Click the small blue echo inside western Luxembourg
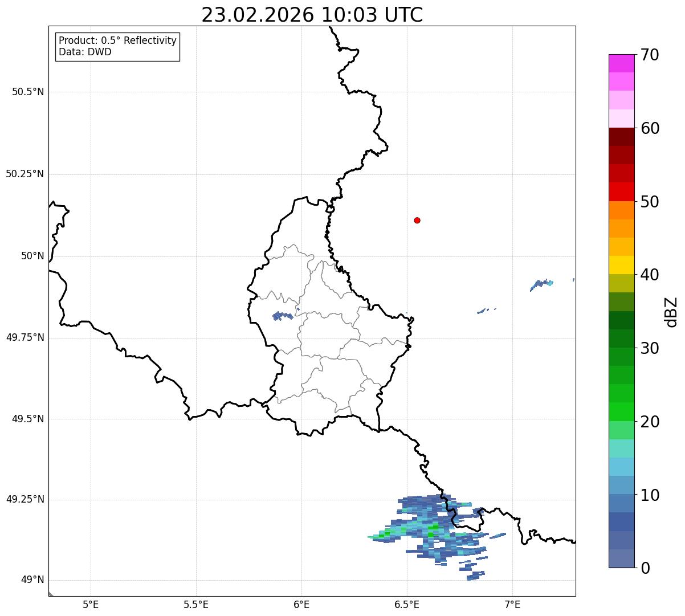 click(x=283, y=315)
